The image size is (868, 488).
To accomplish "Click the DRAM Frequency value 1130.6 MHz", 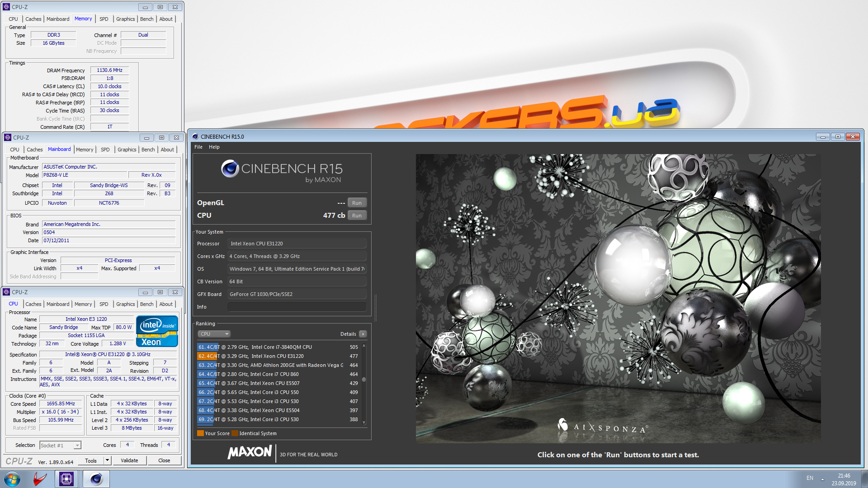I will (109, 70).
